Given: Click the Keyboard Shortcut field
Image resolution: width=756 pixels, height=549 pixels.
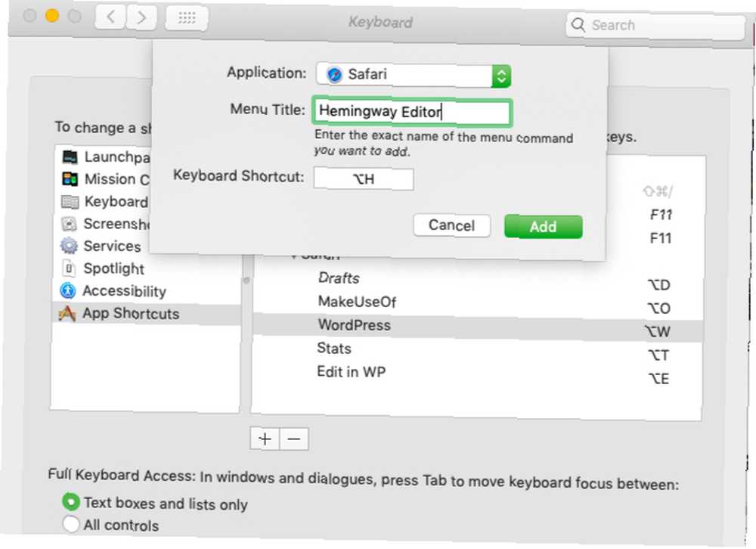Looking at the screenshot, I should tap(364, 179).
